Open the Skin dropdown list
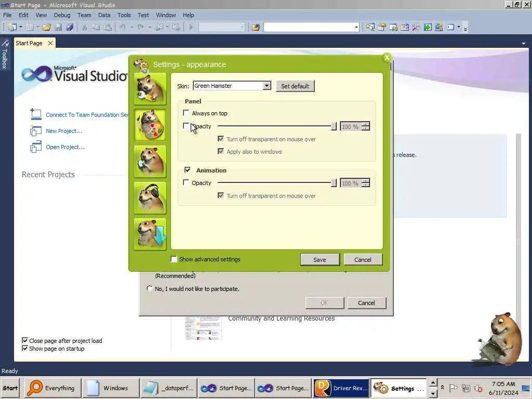The height and width of the screenshot is (399, 532). [267, 86]
